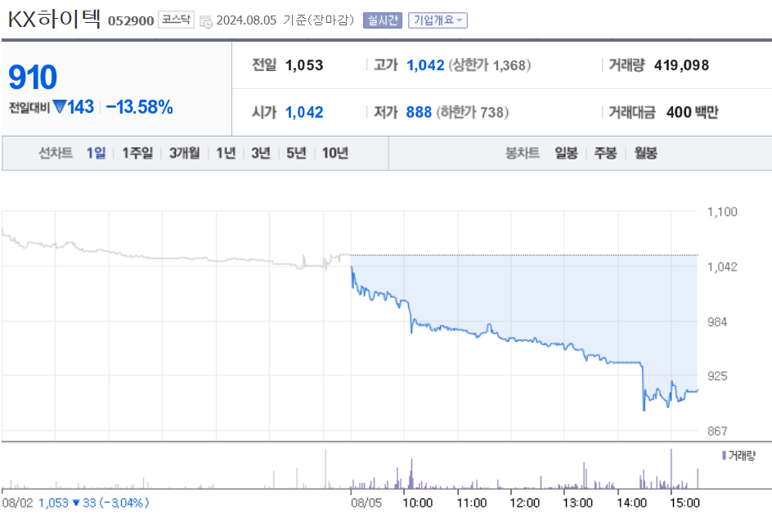The image size is (772, 532).
Task: Open the 기업개요 dropdown
Action: coord(438,20)
